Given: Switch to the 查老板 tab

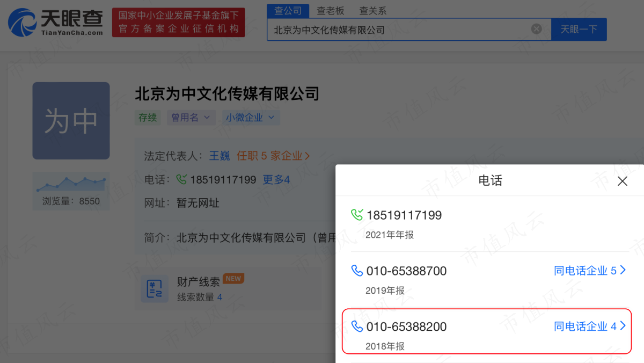Looking at the screenshot, I should pyautogui.click(x=331, y=11).
